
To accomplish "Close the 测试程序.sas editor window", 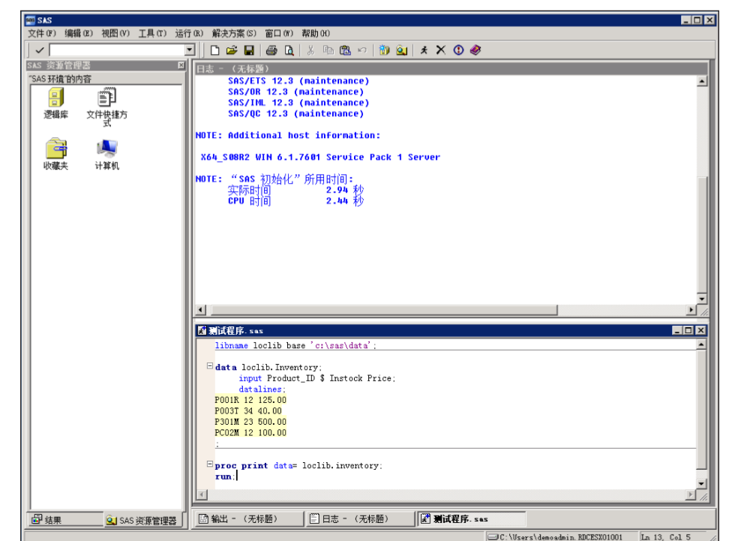I will tap(701, 330).
